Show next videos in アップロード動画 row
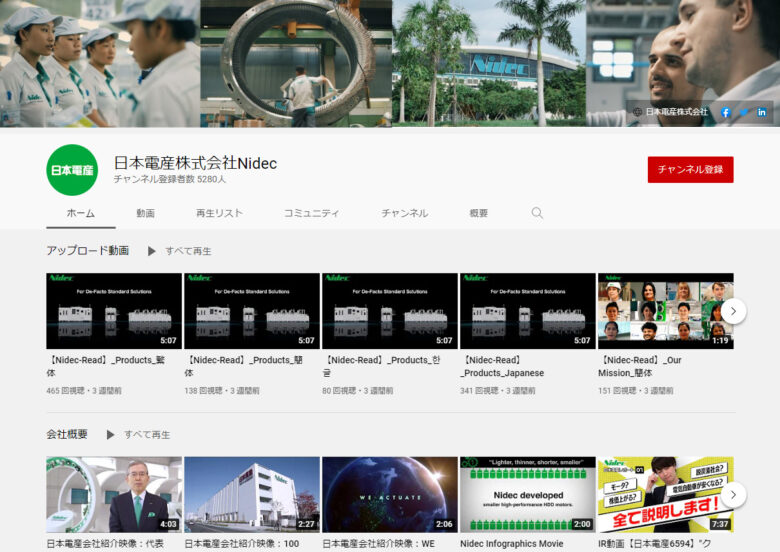 coord(733,311)
